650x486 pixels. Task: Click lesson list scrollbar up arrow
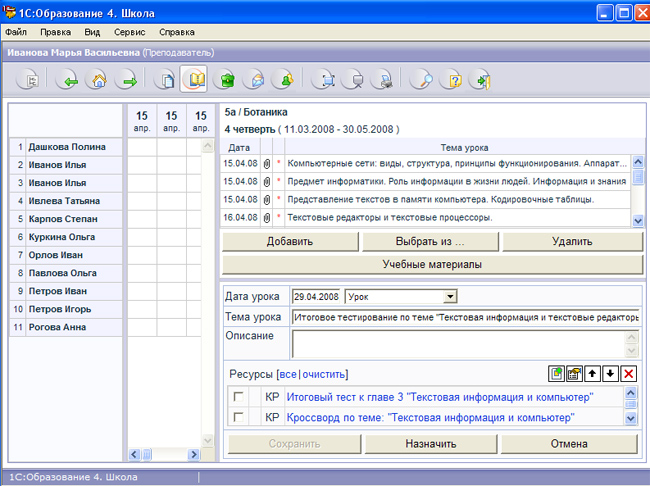pos(638,161)
